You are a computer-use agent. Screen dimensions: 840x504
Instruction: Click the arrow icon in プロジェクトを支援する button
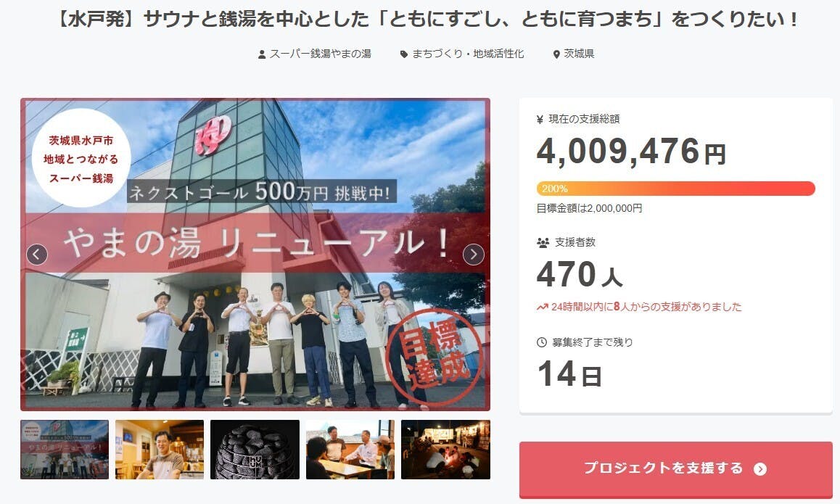pos(759,469)
